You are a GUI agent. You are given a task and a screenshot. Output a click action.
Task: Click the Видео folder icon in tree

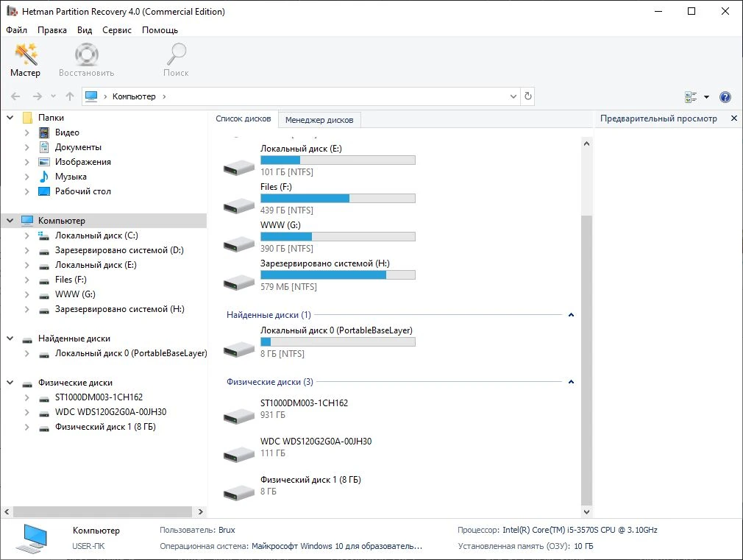tap(44, 132)
